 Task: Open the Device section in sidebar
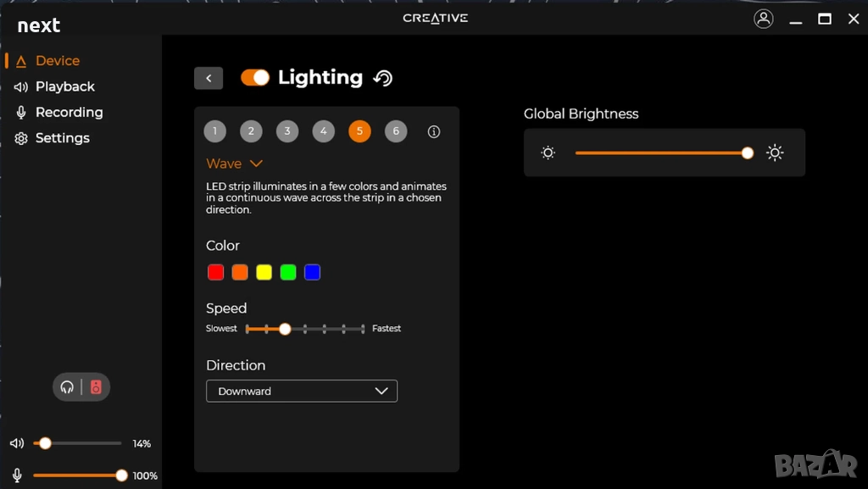click(57, 61)
